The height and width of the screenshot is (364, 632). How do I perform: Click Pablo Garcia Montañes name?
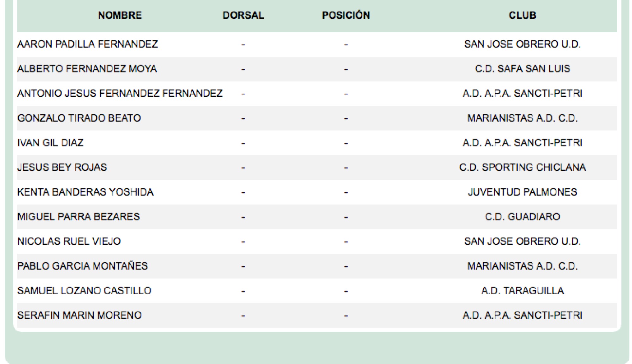(x=82, y=266)
